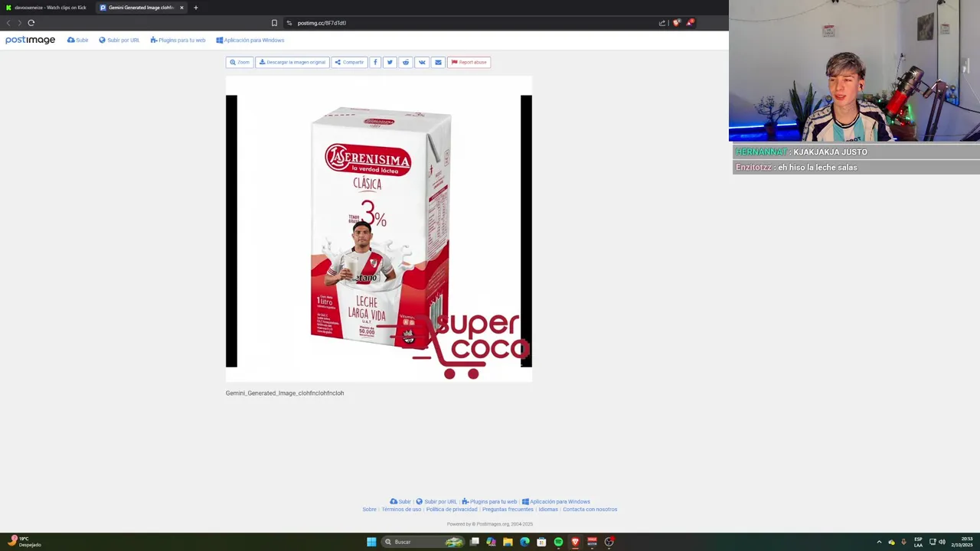Open Preguntas frecuentes link

(508, 510)
